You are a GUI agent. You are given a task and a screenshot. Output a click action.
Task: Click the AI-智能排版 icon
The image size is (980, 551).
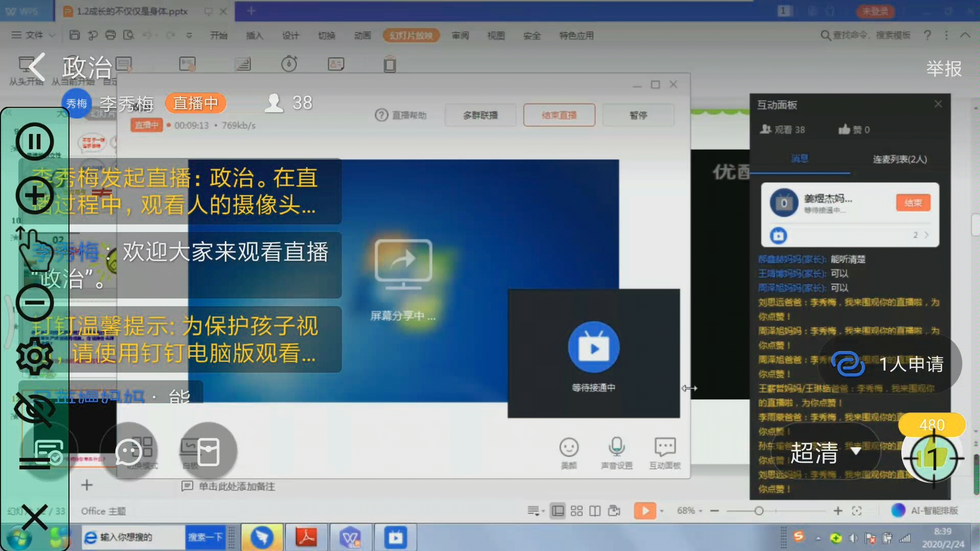coord(898,510)
